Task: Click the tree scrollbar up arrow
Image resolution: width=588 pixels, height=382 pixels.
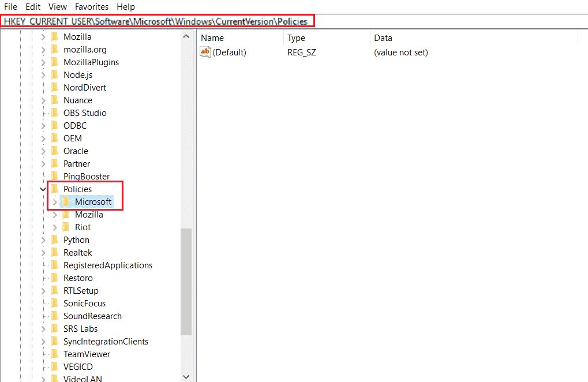Action: 186,36
